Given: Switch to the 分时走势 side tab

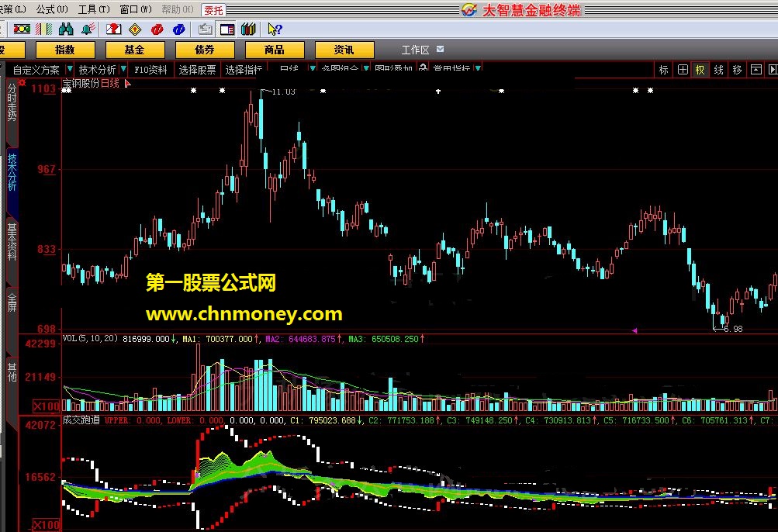Looking at the screenshot, I should 12,103.
